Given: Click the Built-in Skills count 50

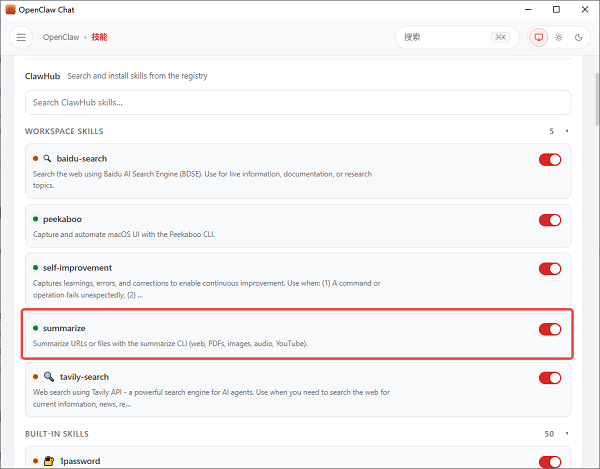Looking at the screenshot, I should click(549, 434).
